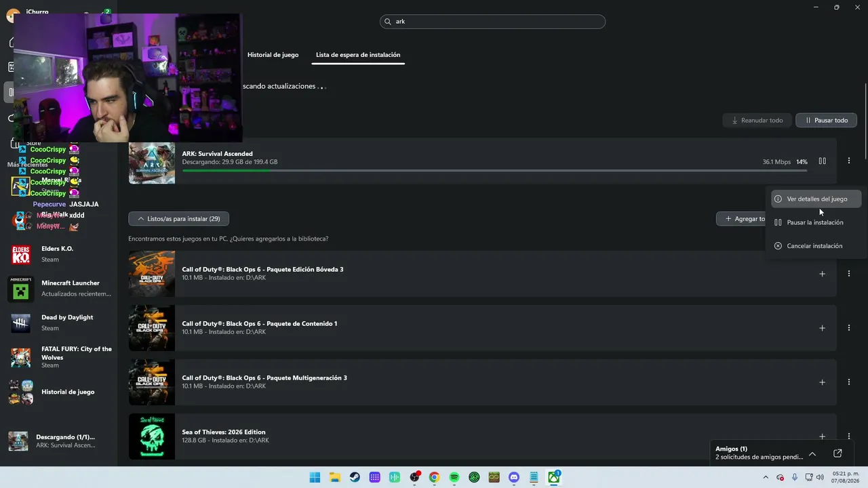Click the Minecraft Launcher creeper icon
This screenshot has height=488, width=868.
tap(21, 289)
